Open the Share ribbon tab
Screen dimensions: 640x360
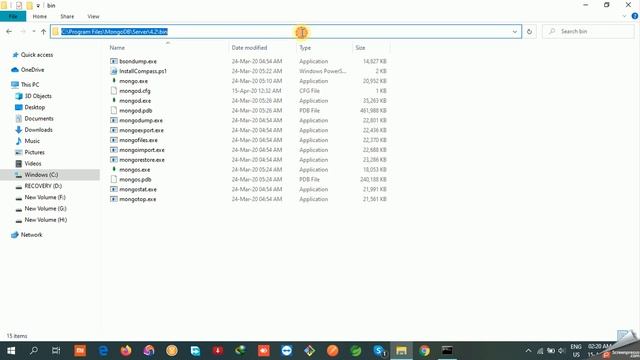click(x=67, y=16)
